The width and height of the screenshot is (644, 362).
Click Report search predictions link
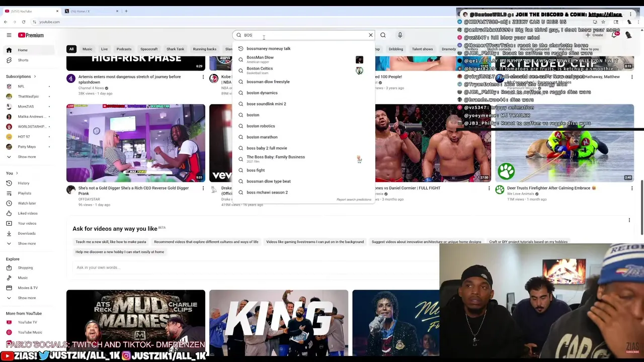(354, 200)
